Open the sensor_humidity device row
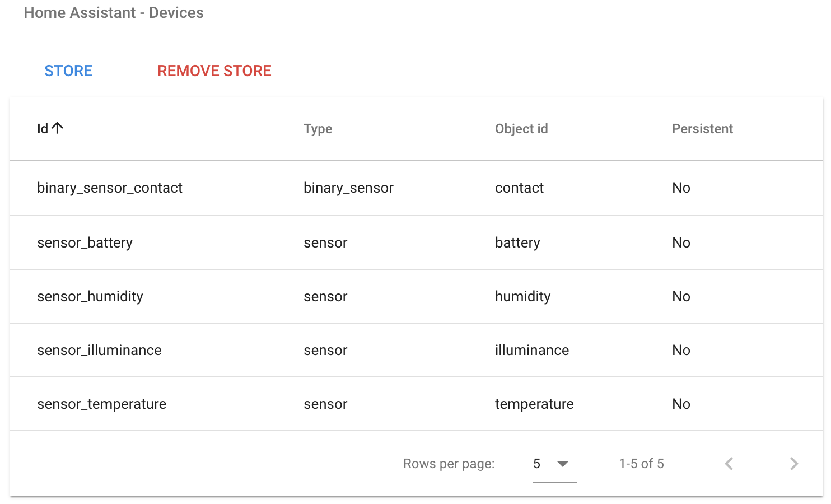Screen dimensions: 831x504 [x=417, y=296]
